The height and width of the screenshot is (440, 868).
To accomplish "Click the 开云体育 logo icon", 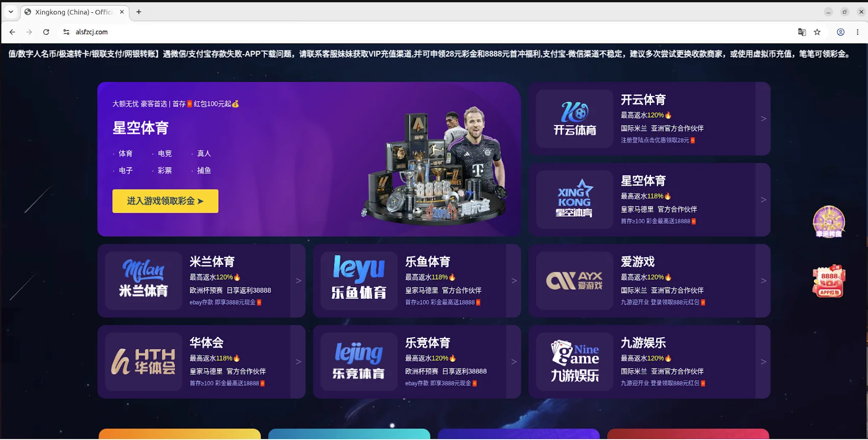I will [574, 119].
